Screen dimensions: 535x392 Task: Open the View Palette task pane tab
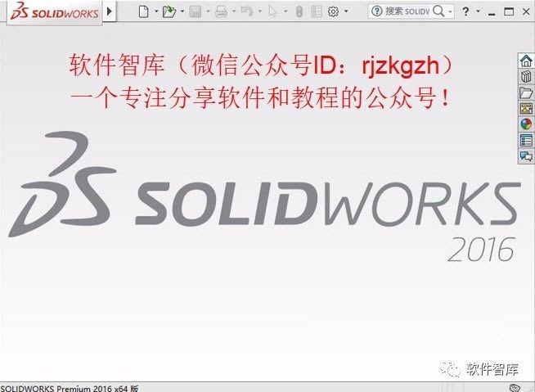pos(526,109)
